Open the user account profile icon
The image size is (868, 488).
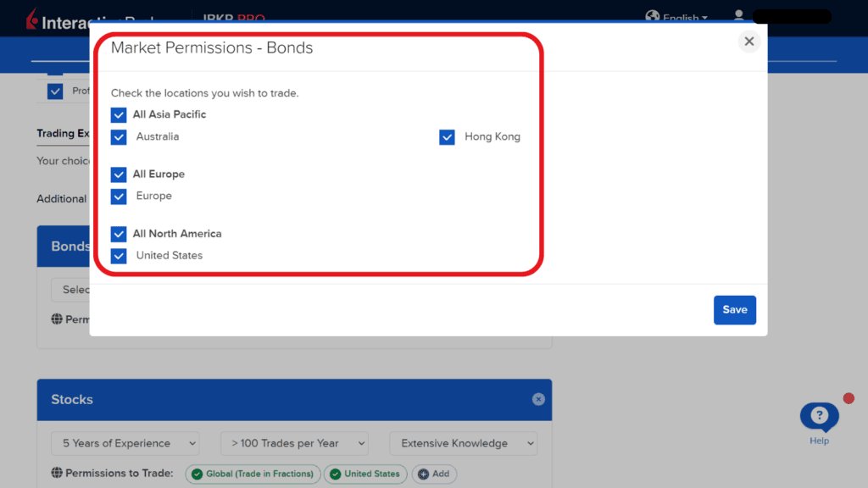[x=738, y=17]
